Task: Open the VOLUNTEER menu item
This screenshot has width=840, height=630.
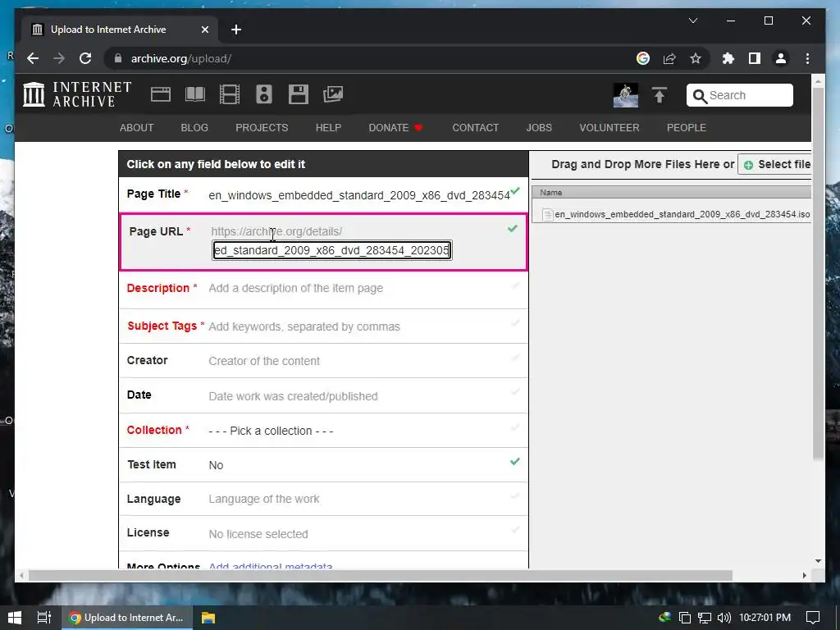Action: point(609,127)
